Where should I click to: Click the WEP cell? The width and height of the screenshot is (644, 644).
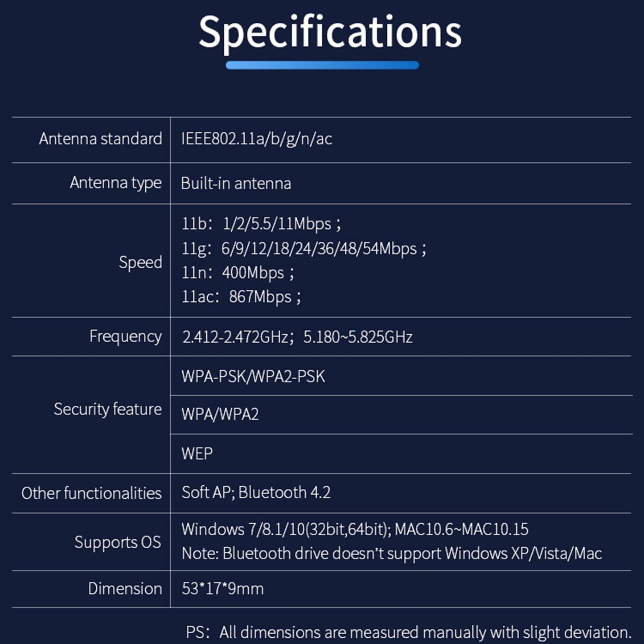[197, 454]
